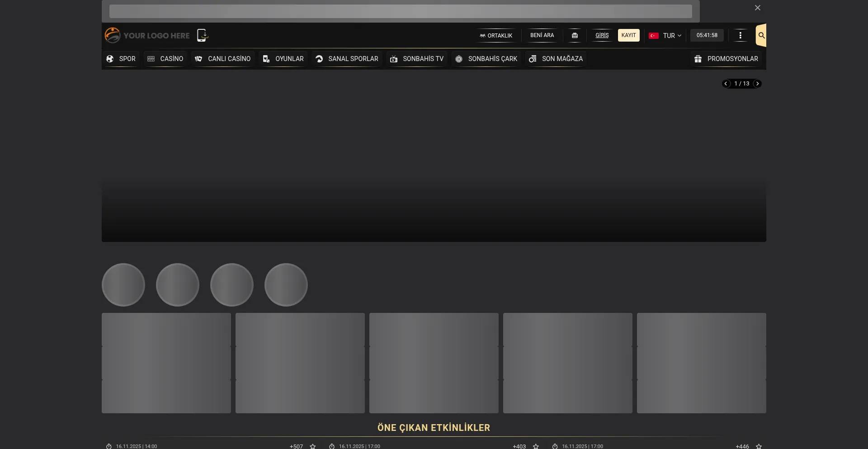The width and height of the screenshot is (868, 449).
Task: Go to next banner slide arrow
Action: tap(757, 84)
